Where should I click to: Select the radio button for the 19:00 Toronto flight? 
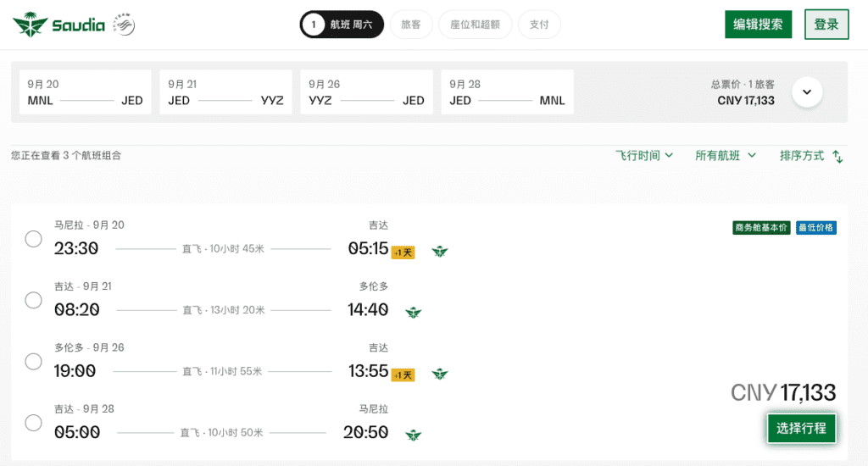(33, 362)
